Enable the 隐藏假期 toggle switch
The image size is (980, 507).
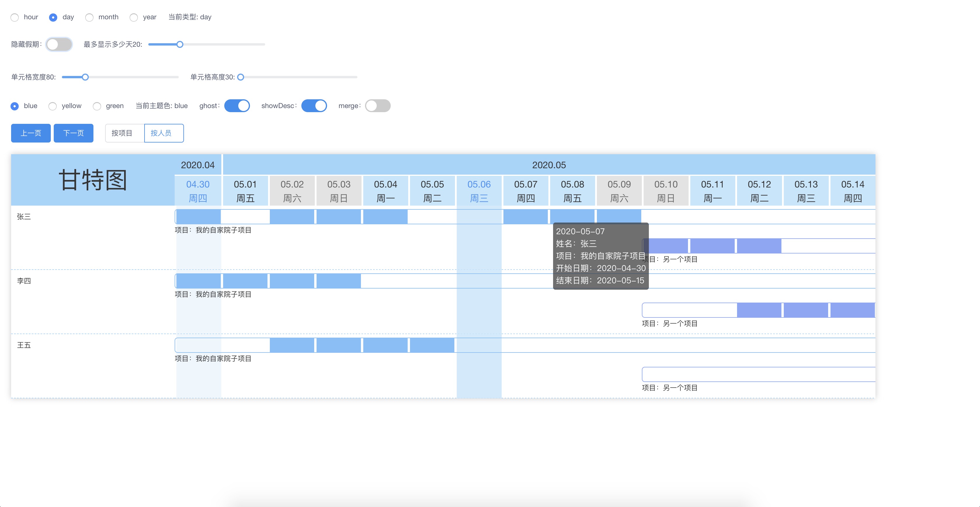pos(59,44)
